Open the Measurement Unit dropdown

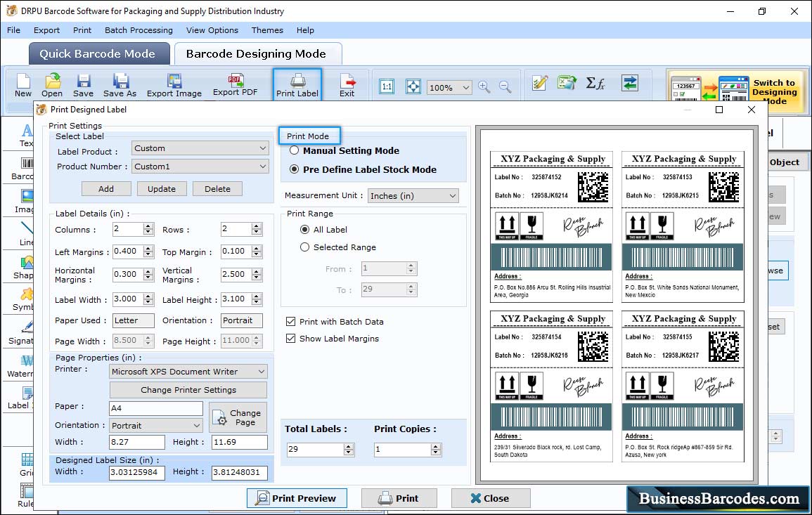coord(413,195)
